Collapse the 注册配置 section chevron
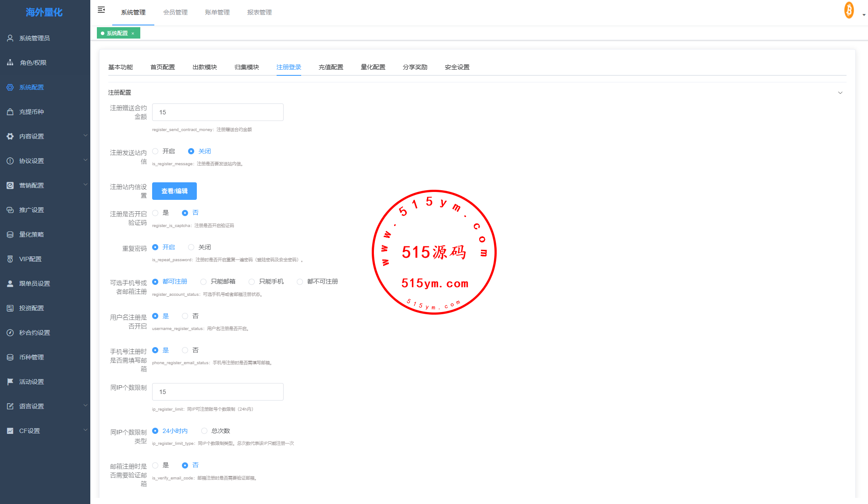 (840, 92)
